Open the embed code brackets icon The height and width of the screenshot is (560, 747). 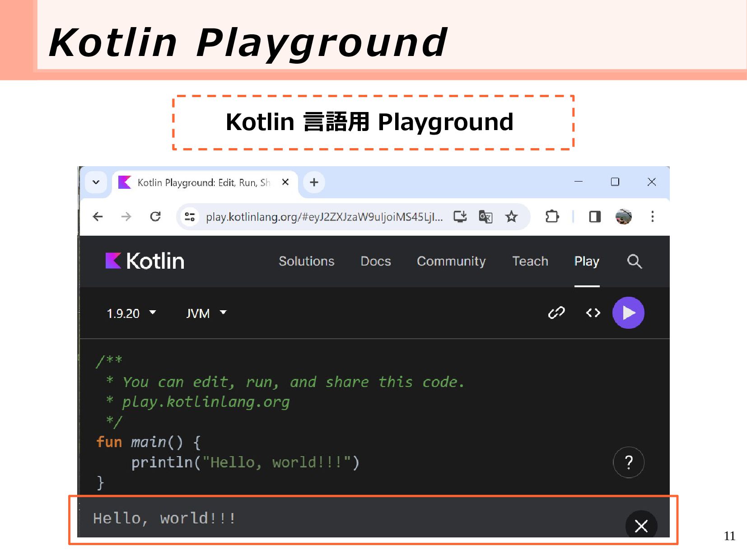click(593, 313)
